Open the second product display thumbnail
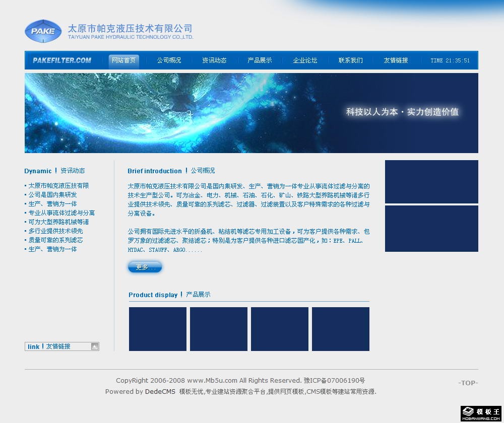 click(219, 329)
